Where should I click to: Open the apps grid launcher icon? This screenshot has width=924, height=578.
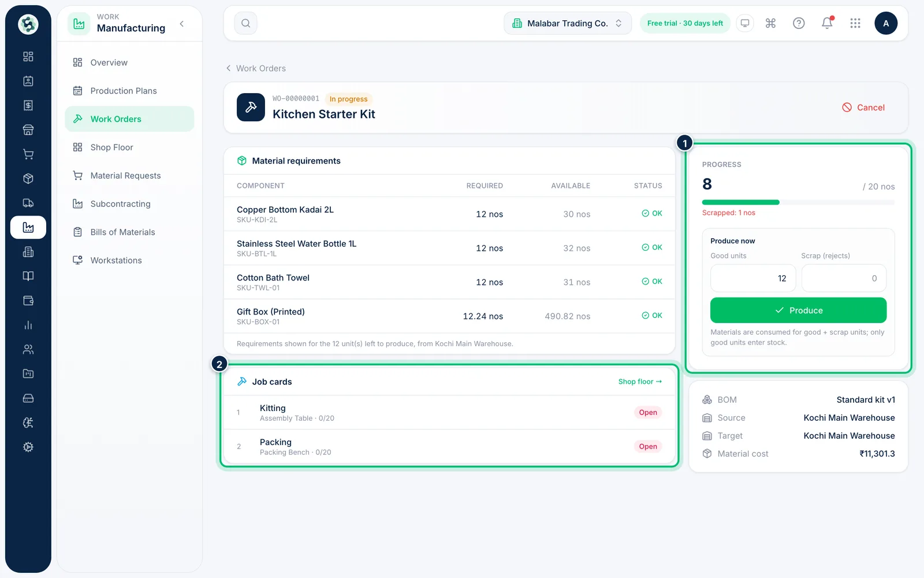pos(855,23)
